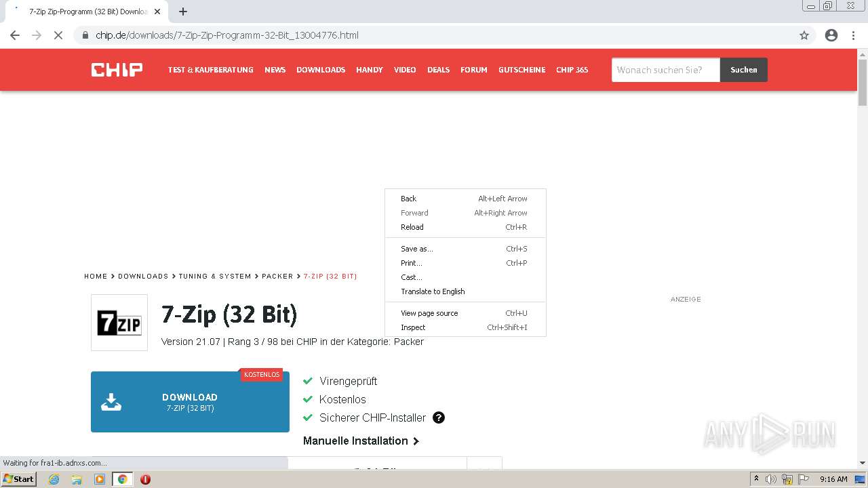Click the browser back arrow button

point(15,35)
